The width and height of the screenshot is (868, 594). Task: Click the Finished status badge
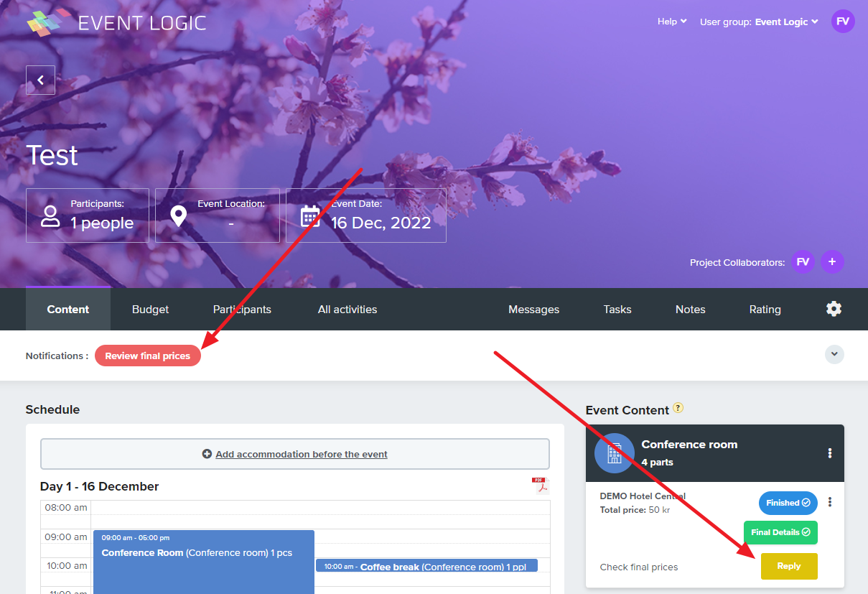[x=788, y=503]
